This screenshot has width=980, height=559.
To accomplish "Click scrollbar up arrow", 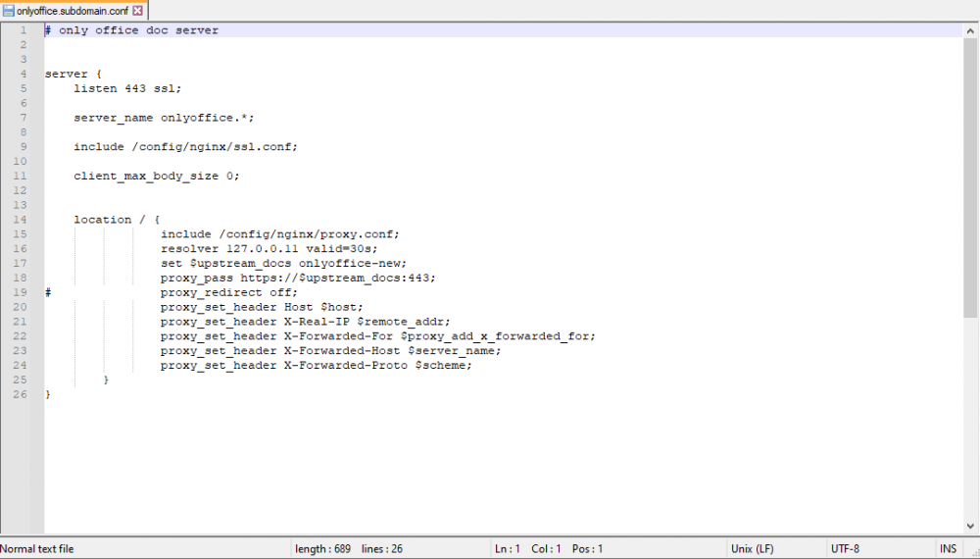I will tap(970, 30).
